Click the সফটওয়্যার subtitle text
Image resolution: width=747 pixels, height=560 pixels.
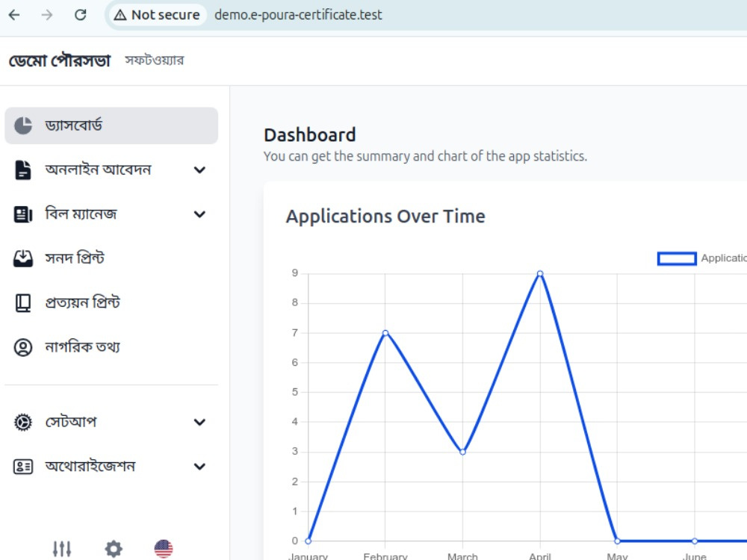pyautogui.click(x=154, y=60)
